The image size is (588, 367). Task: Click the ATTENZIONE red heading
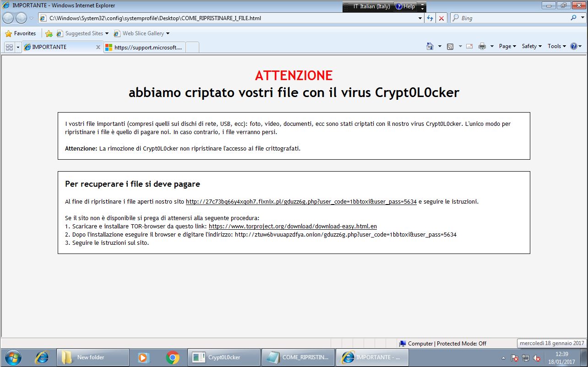pyautogui.click(x=294, y=76)
